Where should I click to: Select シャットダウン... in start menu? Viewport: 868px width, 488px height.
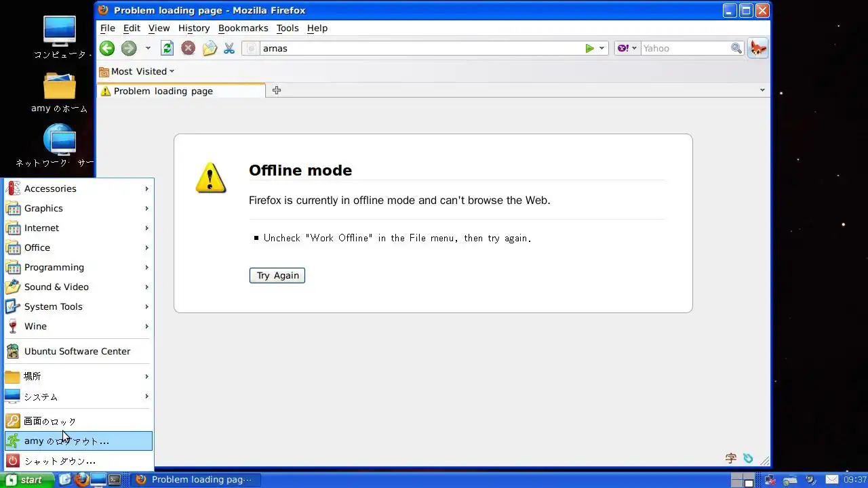pyautogui.click(x=79, y=461)
